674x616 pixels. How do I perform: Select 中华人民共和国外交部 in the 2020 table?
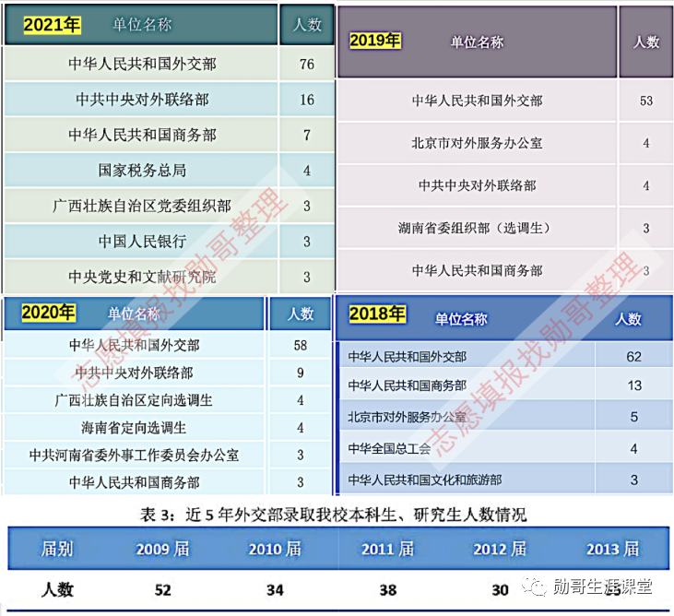pos(134,345)
